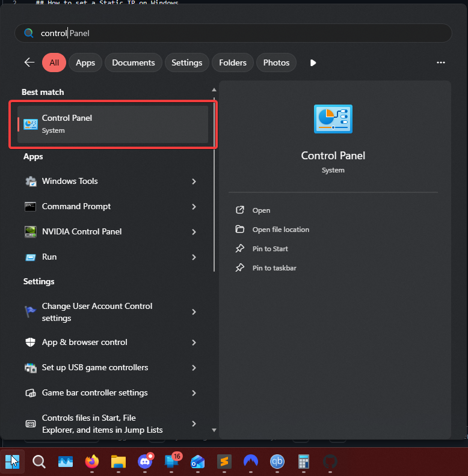Click in the search text field
The height and width of the screenshot is (476, 468).
pyautogui.click(x=233, y=33)
